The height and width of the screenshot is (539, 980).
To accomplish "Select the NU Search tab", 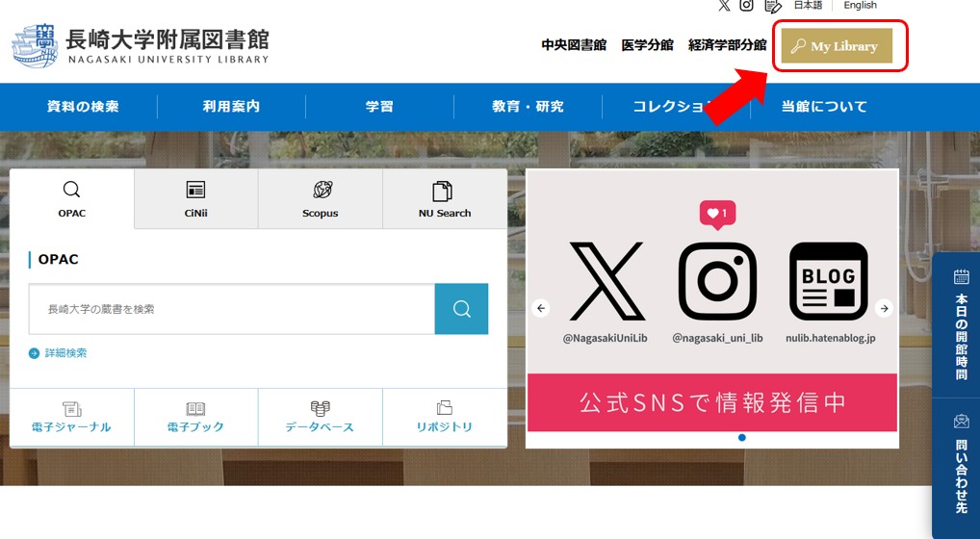I will click(444, 200).
